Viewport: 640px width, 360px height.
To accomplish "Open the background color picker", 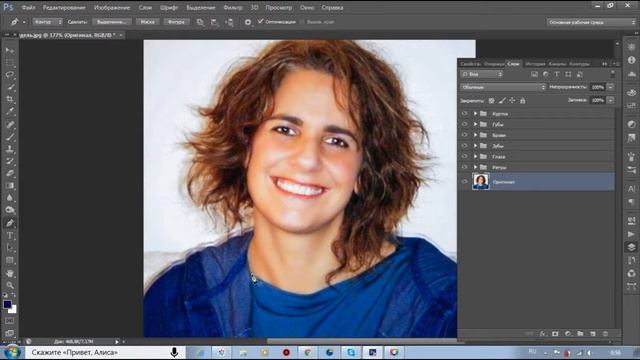I will click(x=13, y=310).
